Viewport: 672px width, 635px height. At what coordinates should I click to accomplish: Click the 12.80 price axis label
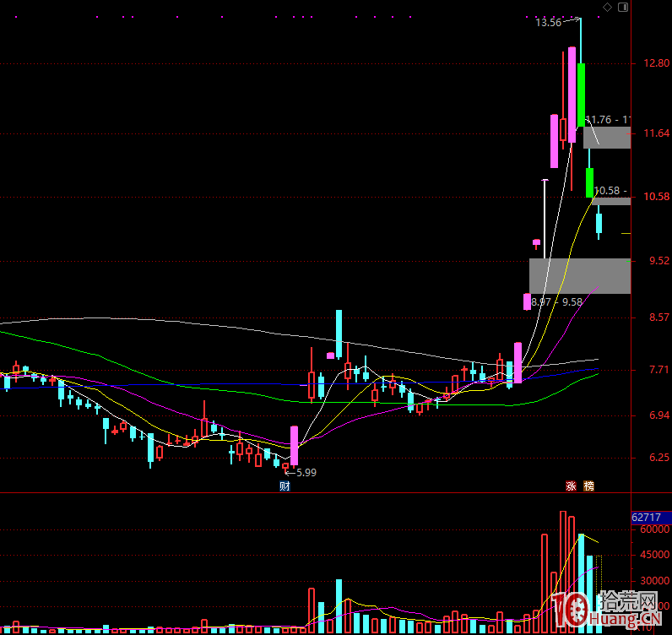(656, 63)
